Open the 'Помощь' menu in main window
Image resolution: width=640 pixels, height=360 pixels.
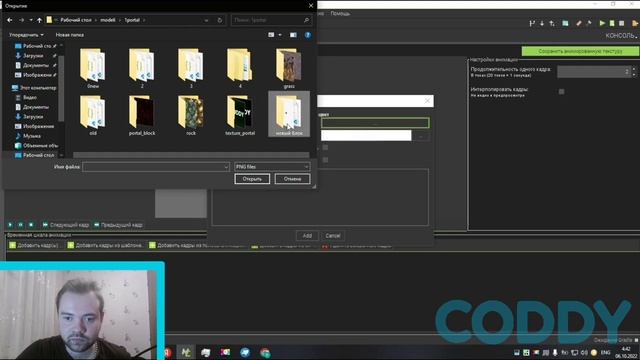[x=340, y=13]
